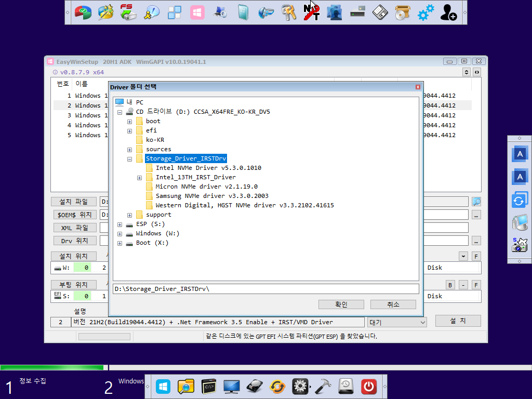Launch the package box with disc icon
The image size is (532, 399).
tap(403, 12)
